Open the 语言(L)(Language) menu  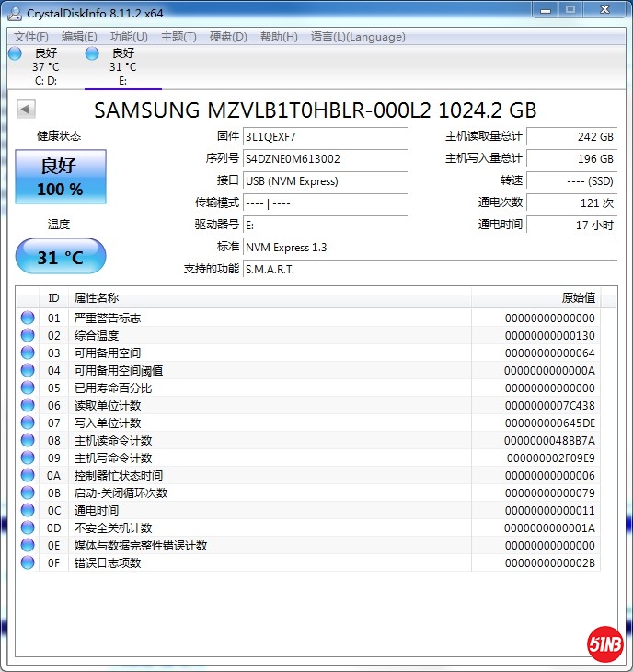[358, 37]
